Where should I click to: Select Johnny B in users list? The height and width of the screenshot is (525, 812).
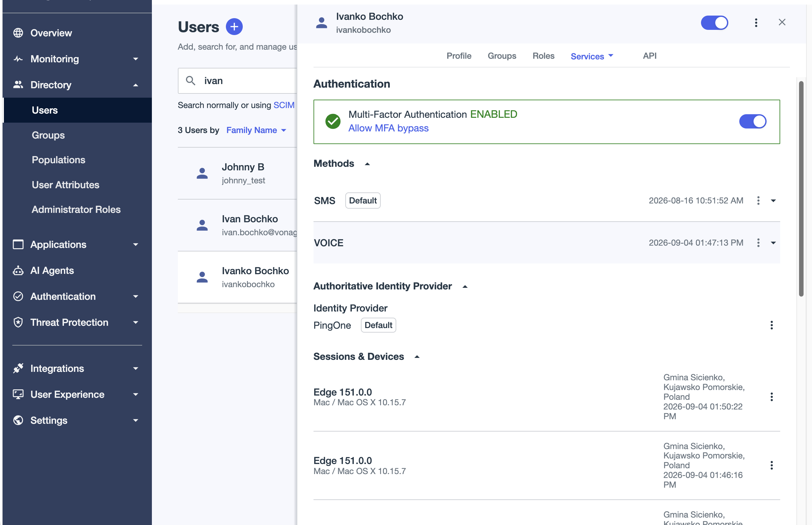tap(237, 173)
